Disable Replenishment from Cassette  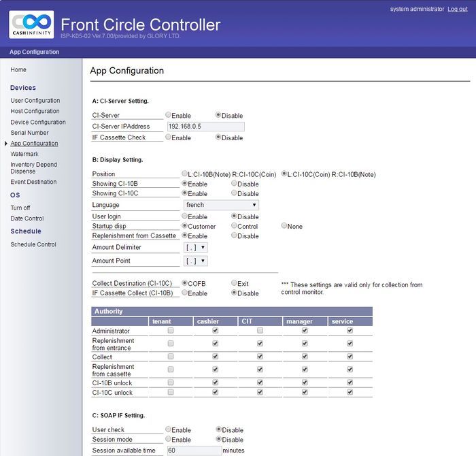click(234, 235)
